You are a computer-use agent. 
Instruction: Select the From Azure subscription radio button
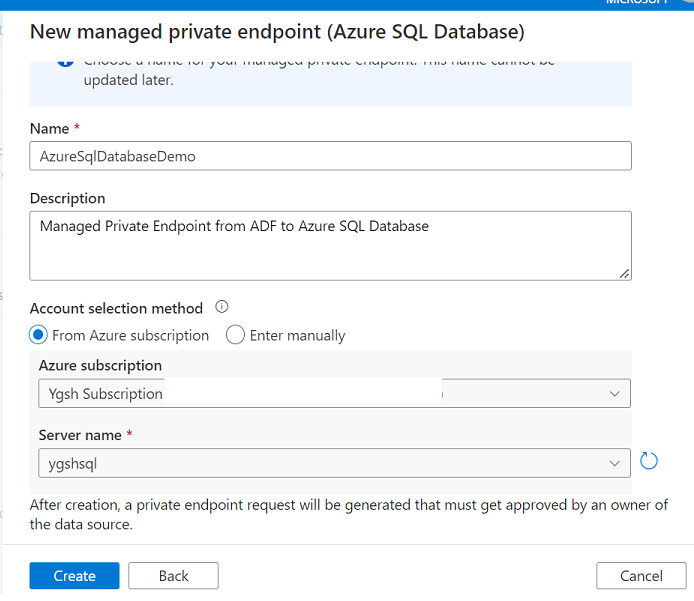[x=40, y=335]
